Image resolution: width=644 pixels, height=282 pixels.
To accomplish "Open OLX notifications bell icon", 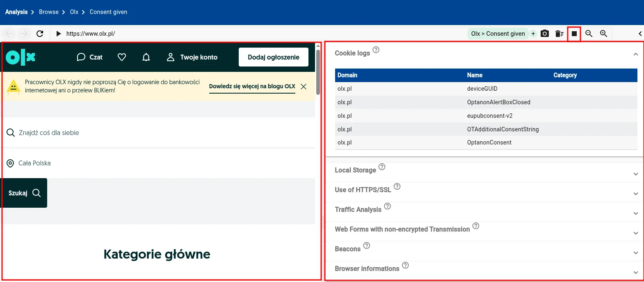I will point(146,57).
